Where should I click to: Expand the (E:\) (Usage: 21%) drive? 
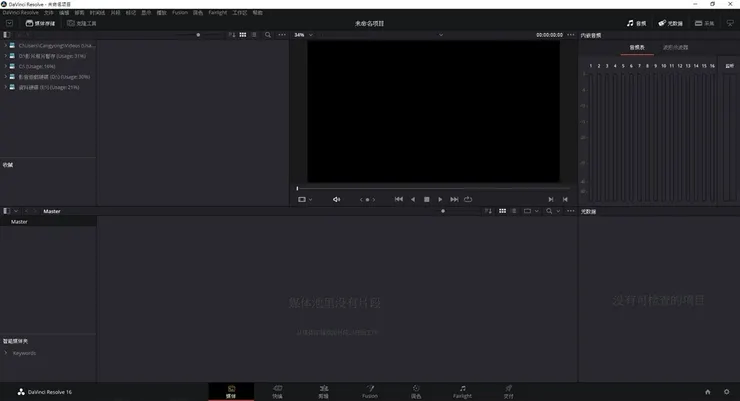(x=6, y=87)
